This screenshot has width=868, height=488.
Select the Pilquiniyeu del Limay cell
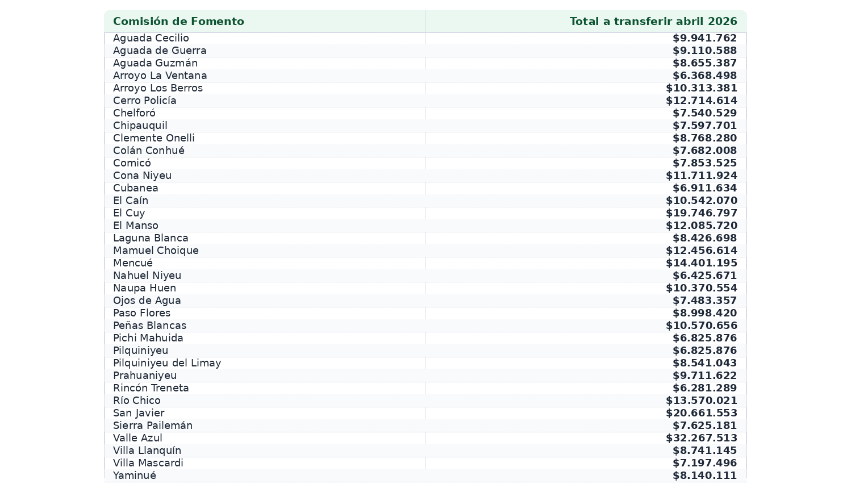tap(167, 363)
